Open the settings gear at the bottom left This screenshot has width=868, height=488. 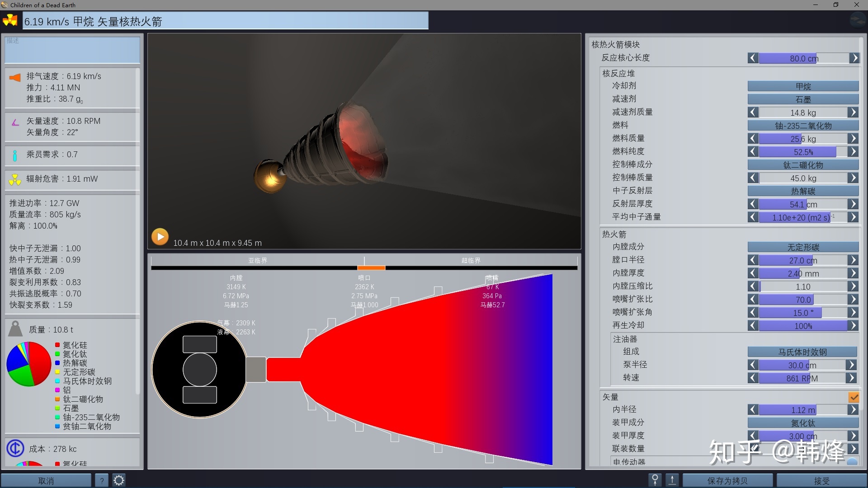pos(118,480)
